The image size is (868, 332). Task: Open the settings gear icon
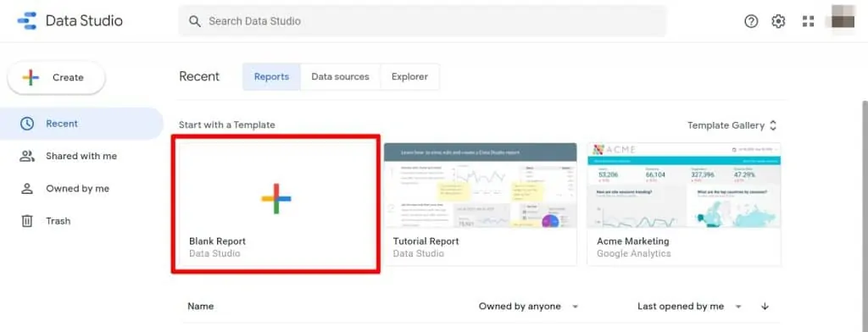(x=778, y=21)
